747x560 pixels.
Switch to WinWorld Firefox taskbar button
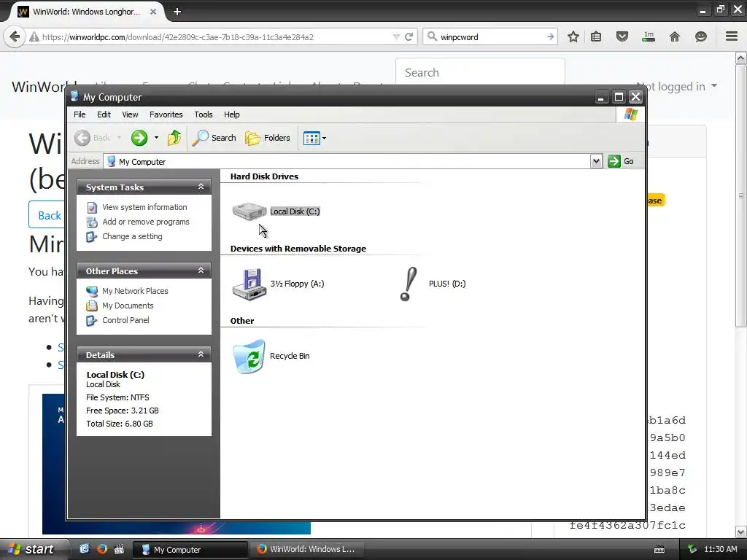click(x=308, y=550)
